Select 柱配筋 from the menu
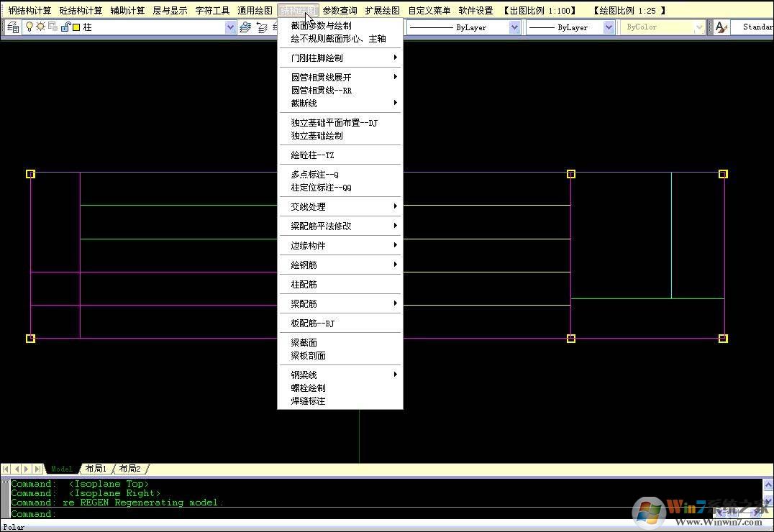Viewport: 774px width, 532px height. point(304,284)
